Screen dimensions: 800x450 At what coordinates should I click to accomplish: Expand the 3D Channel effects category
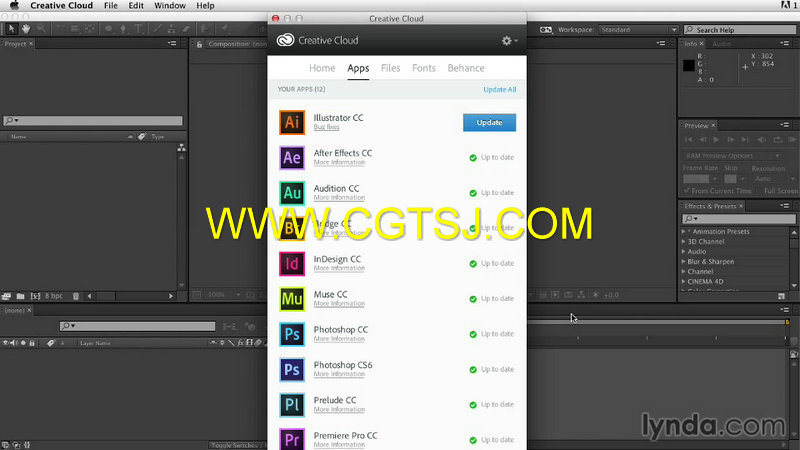coord(684,242)
